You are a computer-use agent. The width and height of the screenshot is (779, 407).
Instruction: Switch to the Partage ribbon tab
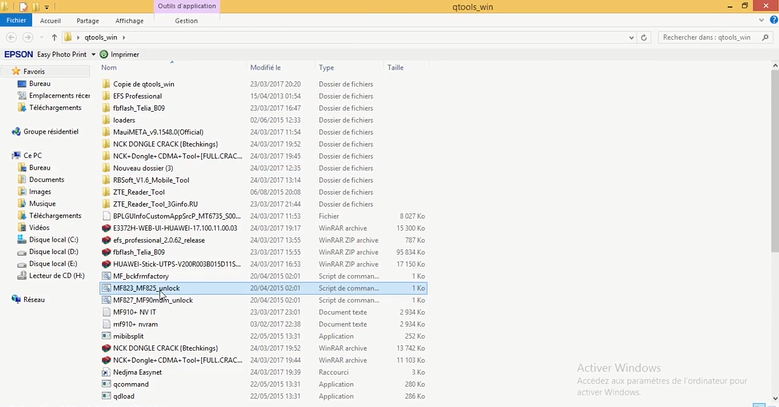(87, 20)
